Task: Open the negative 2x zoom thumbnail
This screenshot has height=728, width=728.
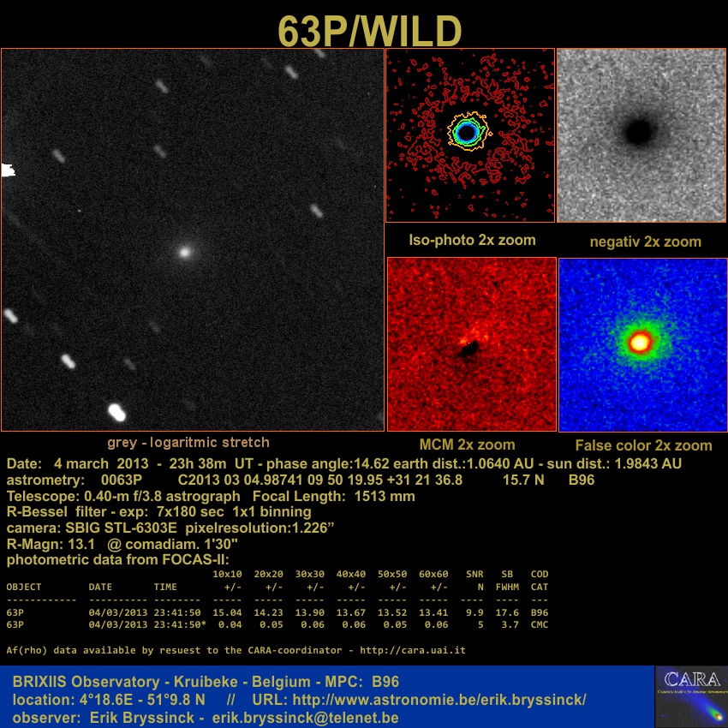Action: 641,134
